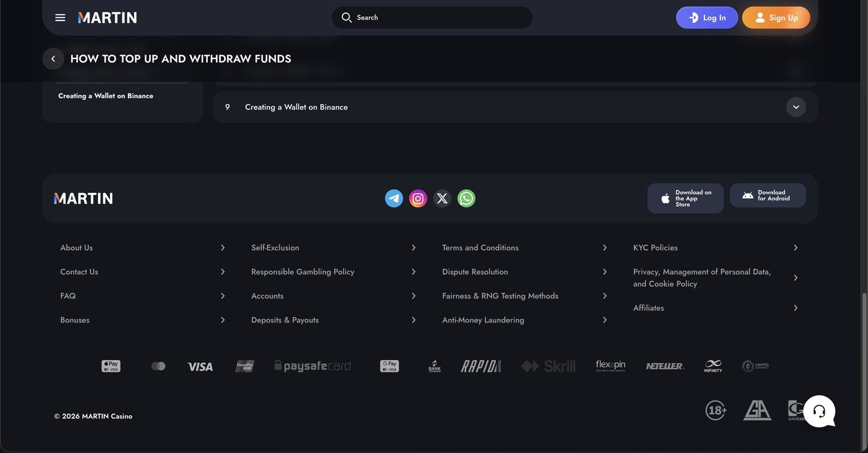Click the MiFinity payment logo

coord(713,366)
